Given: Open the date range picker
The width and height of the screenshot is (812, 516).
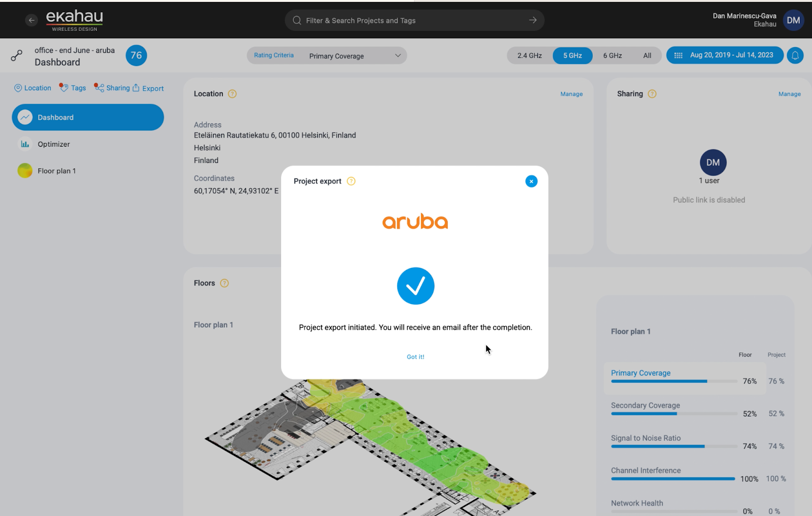Looking at the screenshot, I should point(725,55).
